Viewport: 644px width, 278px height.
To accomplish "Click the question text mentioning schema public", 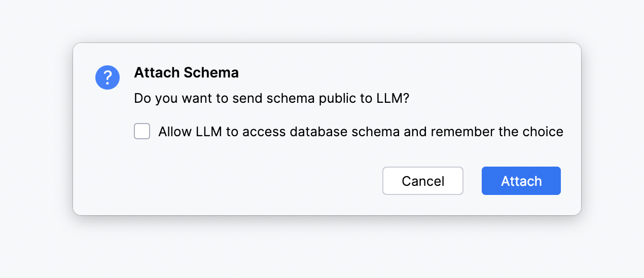I will click(271, 98).
